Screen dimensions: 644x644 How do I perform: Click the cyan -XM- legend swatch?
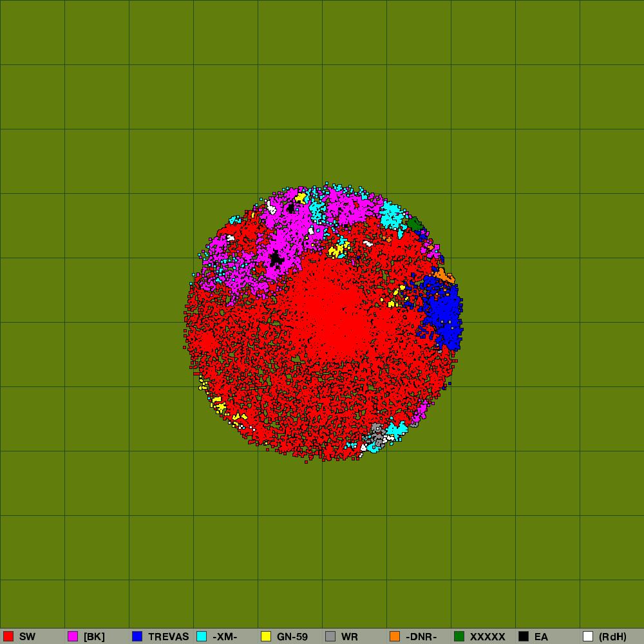[x=202, y=636]
